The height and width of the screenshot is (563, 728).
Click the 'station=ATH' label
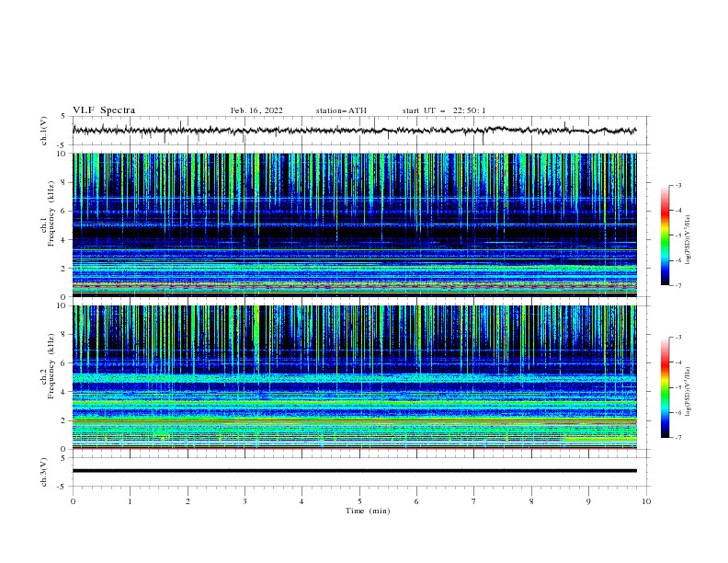click(341, 110)
